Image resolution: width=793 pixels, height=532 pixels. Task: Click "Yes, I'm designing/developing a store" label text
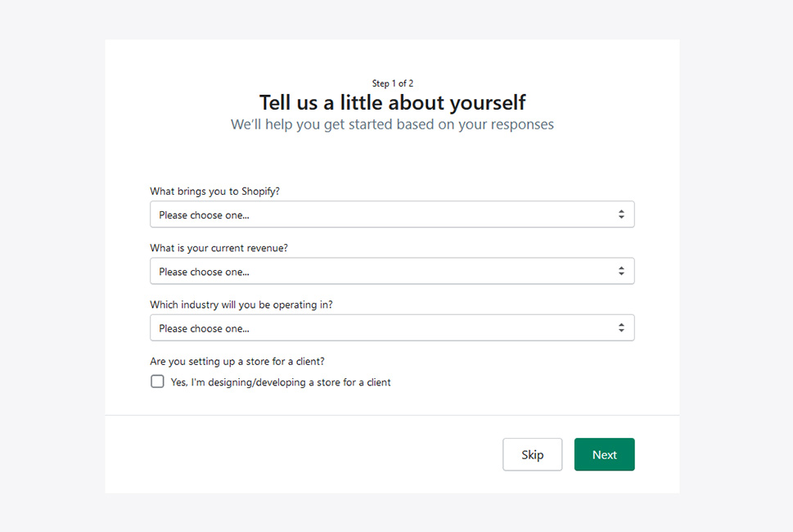coord(280,382)
